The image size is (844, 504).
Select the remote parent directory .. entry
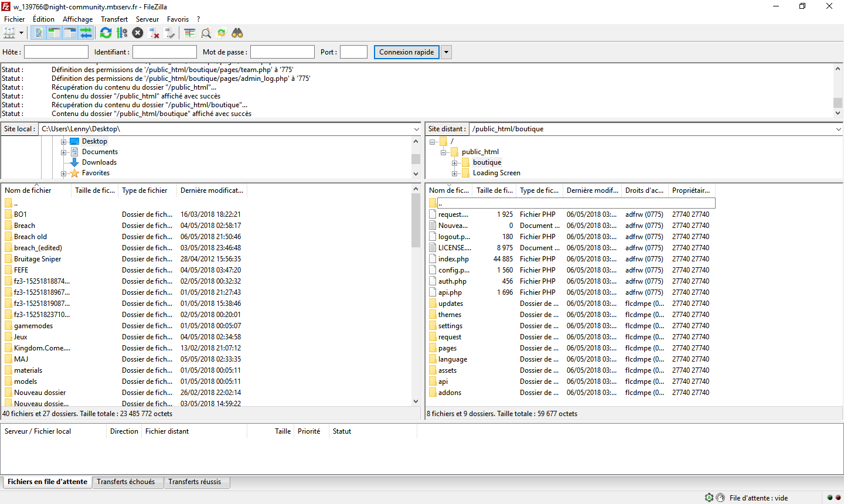point(571,203)
